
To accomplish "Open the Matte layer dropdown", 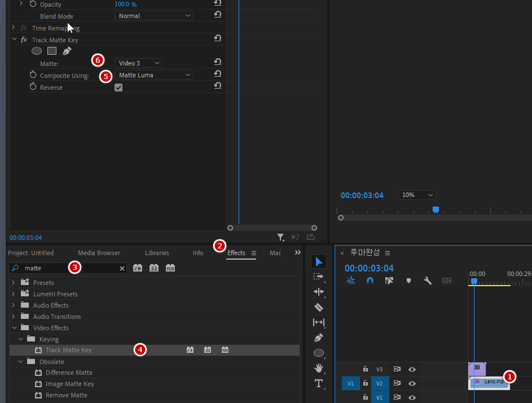I will [139, 63].
